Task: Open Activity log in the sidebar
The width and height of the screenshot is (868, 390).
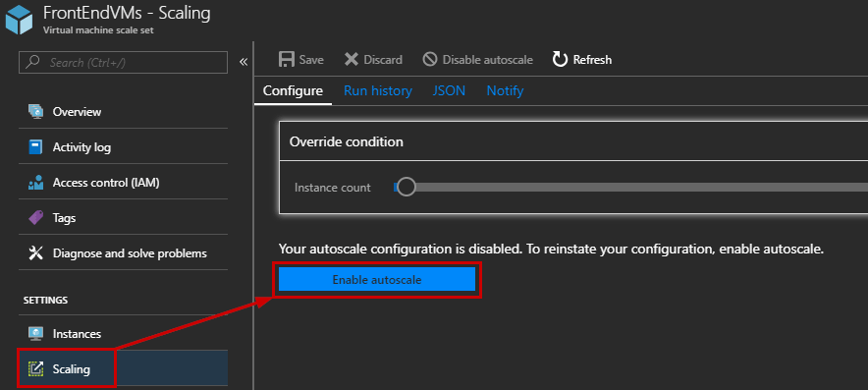Action: [x=123, y=147]
